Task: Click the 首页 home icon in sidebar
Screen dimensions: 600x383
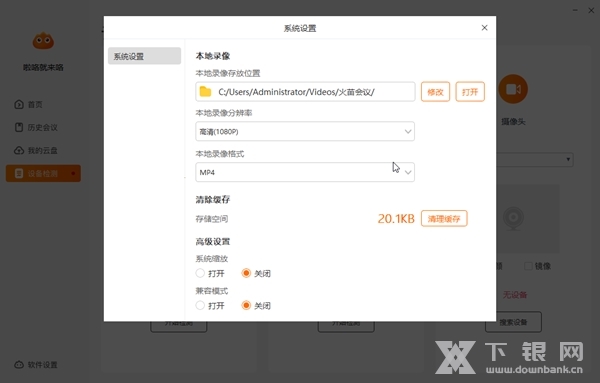Action: click(x=19, y=104)
